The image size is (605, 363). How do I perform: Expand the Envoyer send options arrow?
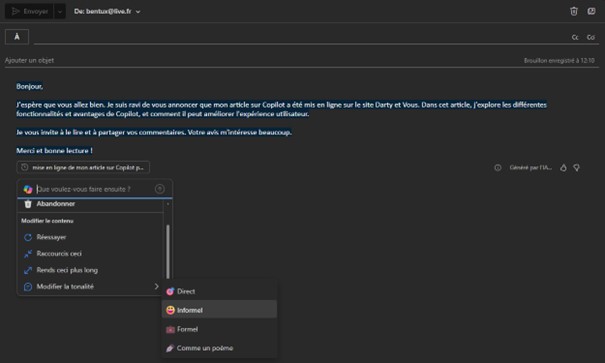click(59, 12)
